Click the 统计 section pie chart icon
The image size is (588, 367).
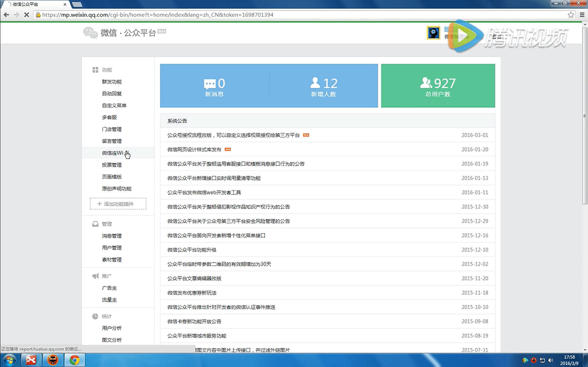point(95,316)
